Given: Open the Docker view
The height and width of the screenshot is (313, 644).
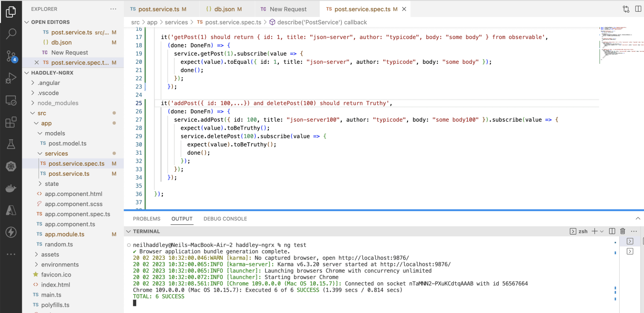Looking at the screenshot, I should pos(11,188).
